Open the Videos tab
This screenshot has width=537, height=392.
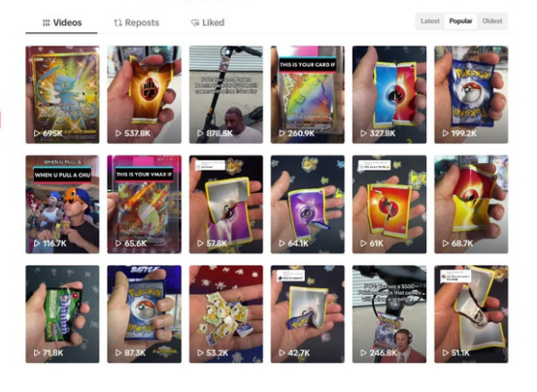pos(62,23)
